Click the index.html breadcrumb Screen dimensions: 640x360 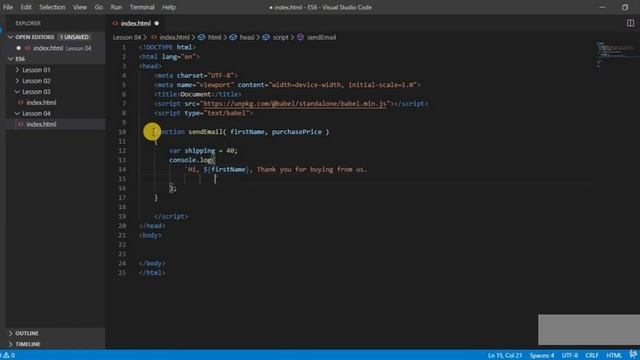point(174,37)
